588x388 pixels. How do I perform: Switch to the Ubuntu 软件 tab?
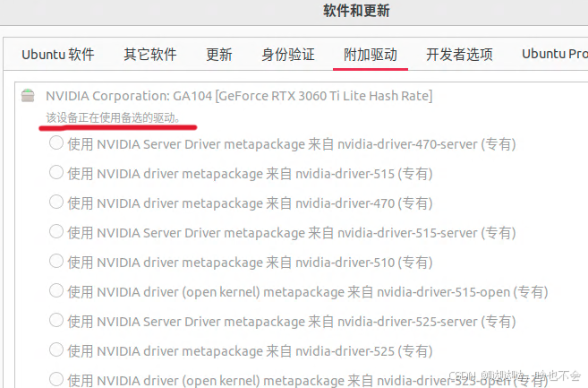[58, 55]
